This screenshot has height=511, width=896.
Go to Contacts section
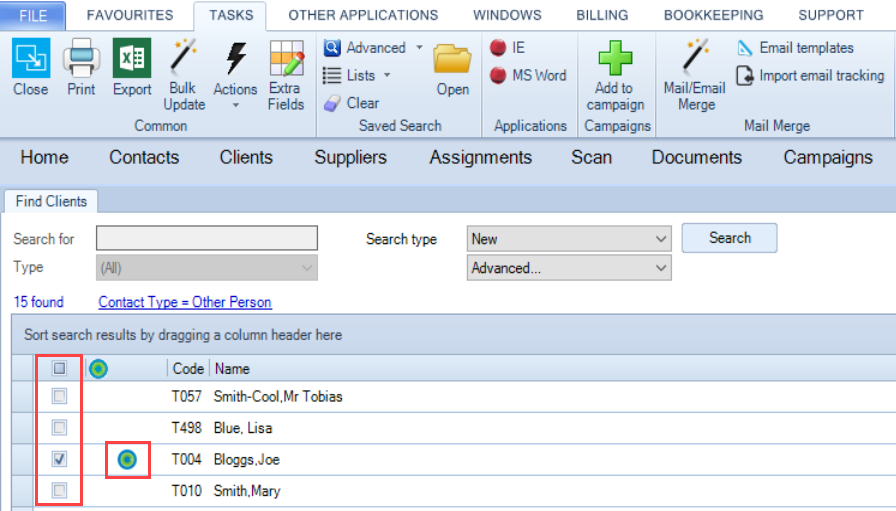pos(144,157)
